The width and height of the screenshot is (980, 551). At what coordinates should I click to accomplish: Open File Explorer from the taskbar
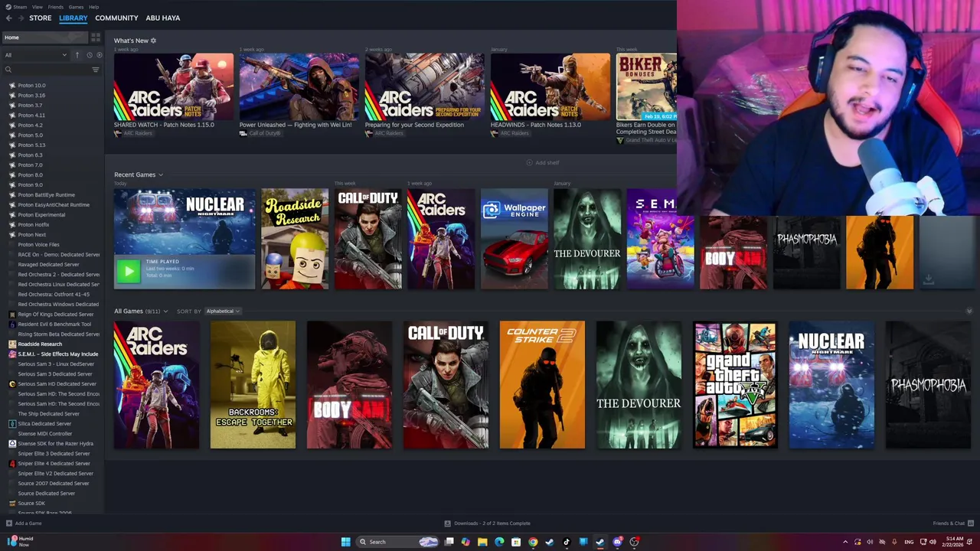pos(482,542)
